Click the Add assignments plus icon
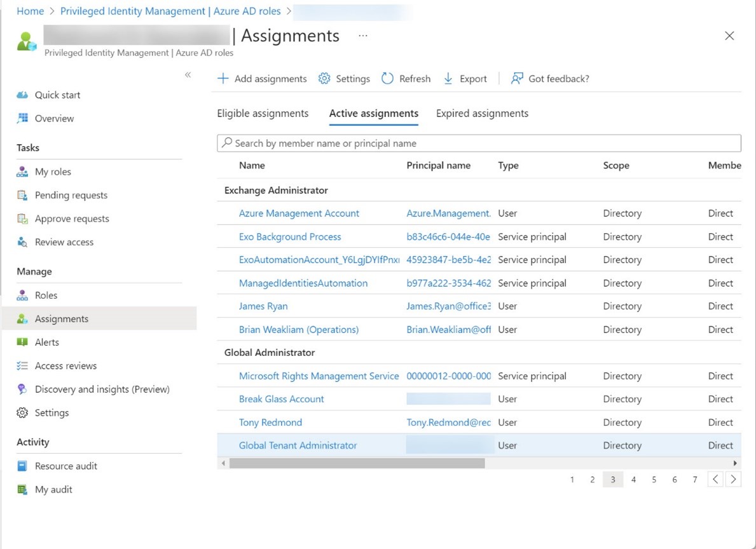Viewport: 756px width, 549px height. point(223,79)
